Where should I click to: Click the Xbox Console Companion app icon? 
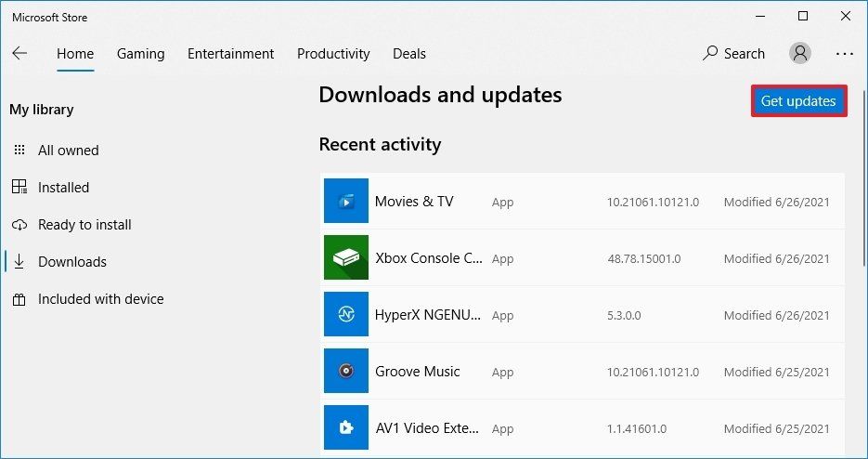click(x=345, y=257)
